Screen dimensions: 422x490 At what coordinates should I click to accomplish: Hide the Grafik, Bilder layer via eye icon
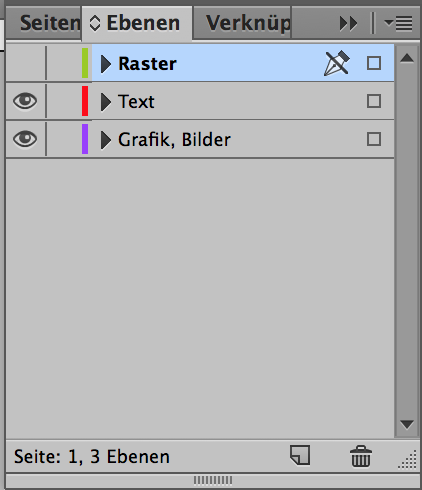(25, 139)
